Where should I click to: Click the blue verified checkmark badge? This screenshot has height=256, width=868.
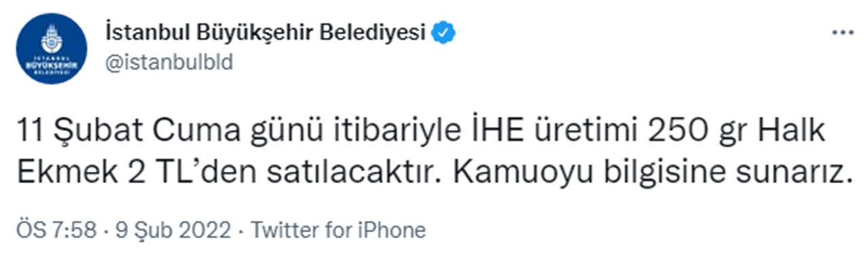coord(445,32)
